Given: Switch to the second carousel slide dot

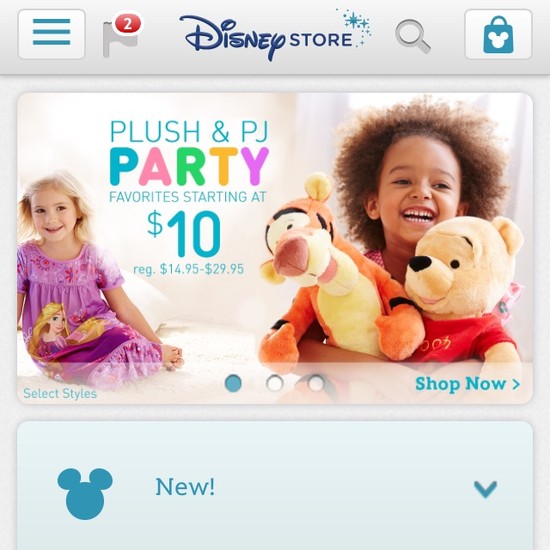Looking at the screenshot, I should [275, 383].
